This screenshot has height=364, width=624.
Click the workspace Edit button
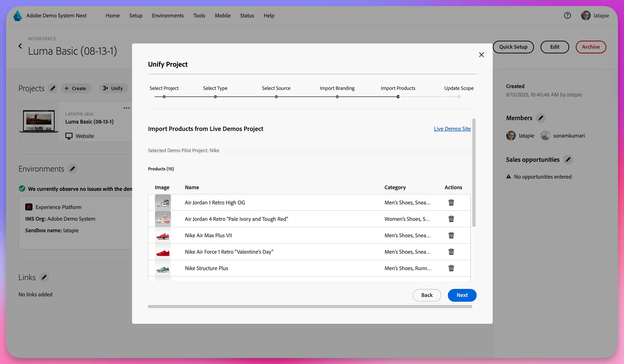(x=554, y=47)
